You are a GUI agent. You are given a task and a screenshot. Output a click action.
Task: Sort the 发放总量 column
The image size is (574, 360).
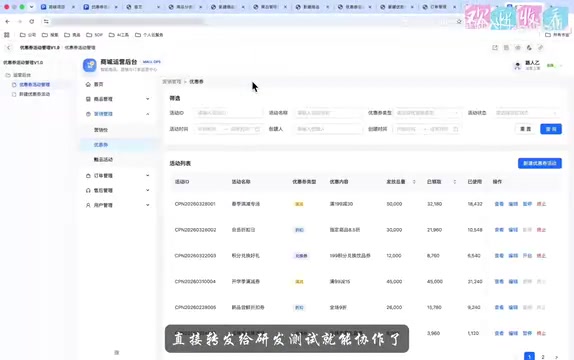point(414,182)
